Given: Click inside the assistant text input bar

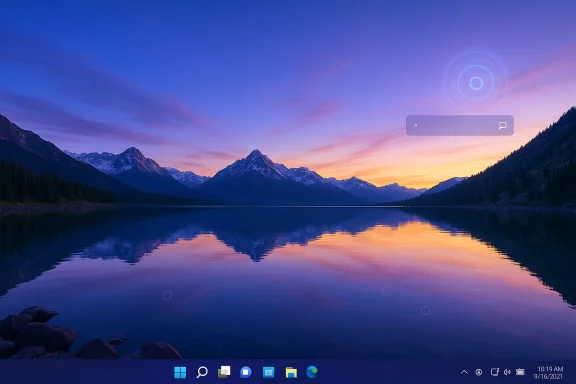Looking at the screenshot, I should coord(460,125).
